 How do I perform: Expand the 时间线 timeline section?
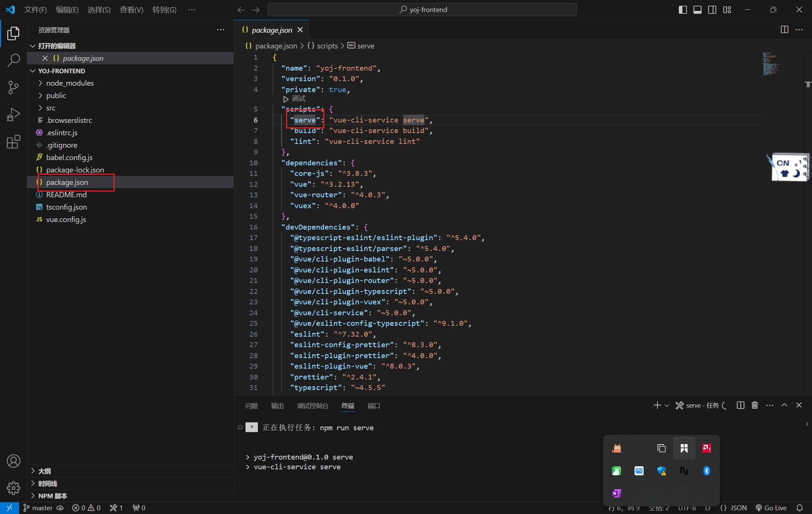click(33, 484)
